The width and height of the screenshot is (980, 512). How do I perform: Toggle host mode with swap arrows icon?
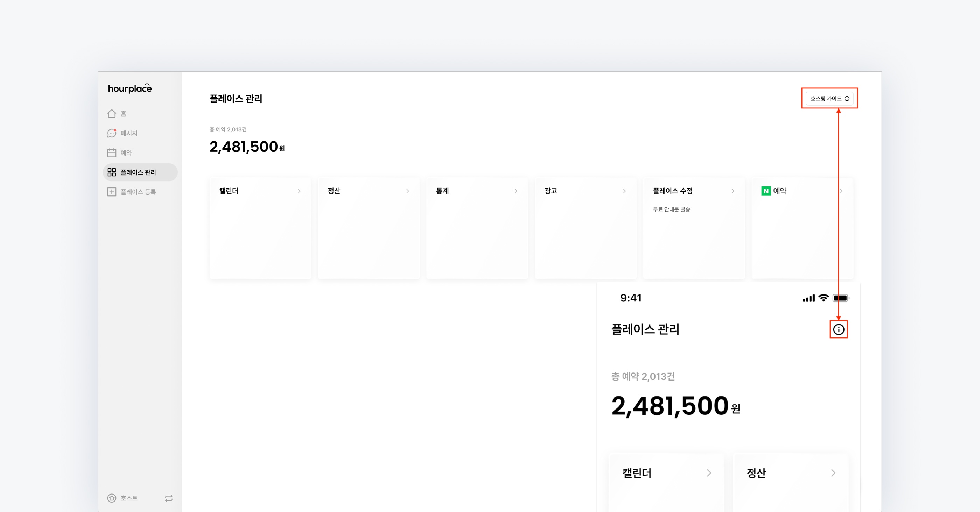pyautogui.click(x=169, y=498)
